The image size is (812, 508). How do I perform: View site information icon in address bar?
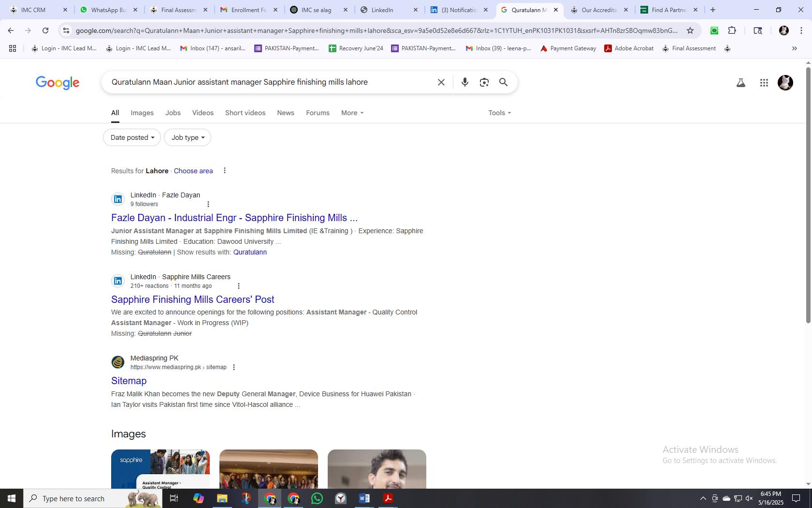click(66, 30)
